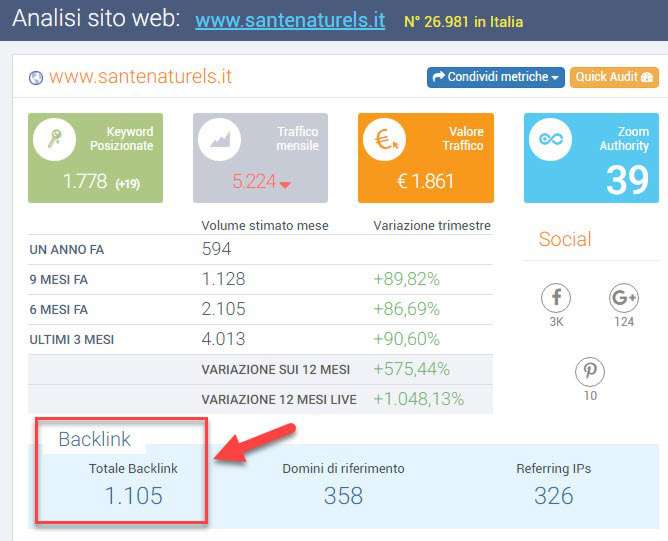Viewport: 668px width, 541px height.
Task: Click the Condividi metriche dropdown button
Action: click(x=496, y=77)
